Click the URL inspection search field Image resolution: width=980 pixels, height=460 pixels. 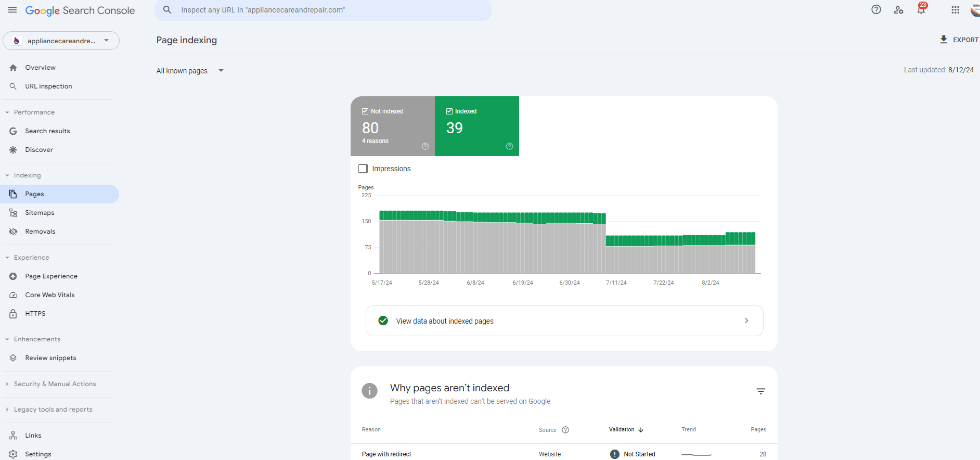pyautogui.click(x=323, y=10)
